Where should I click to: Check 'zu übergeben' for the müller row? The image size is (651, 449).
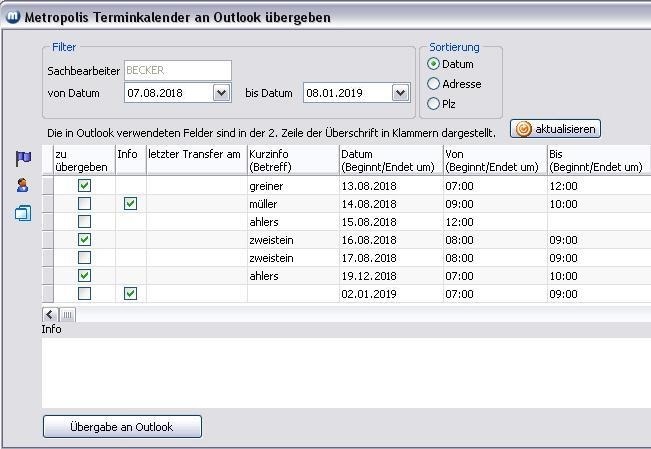[x=85, y=204]
